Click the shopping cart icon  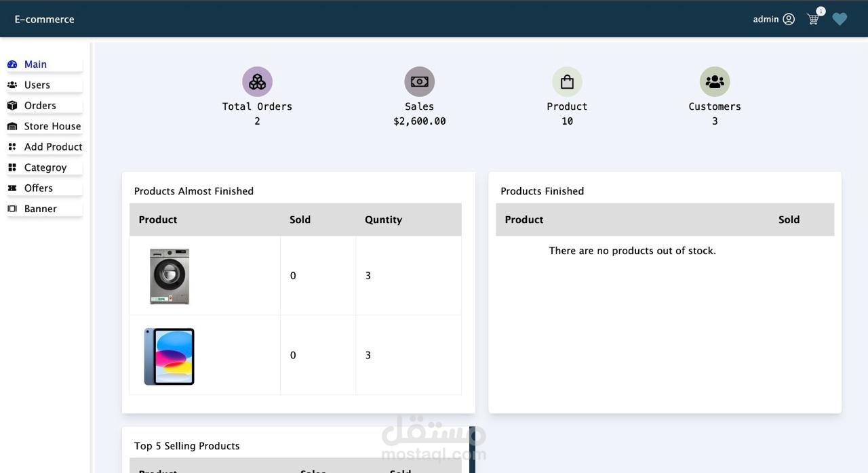813,20
